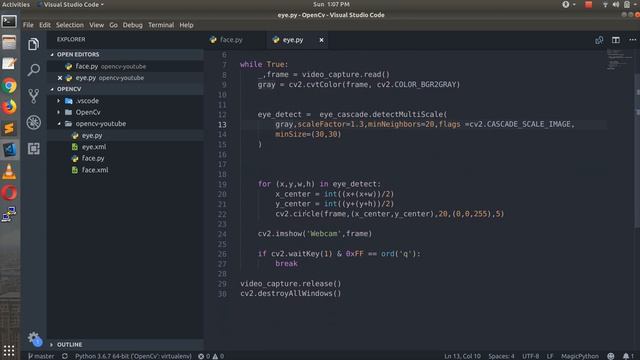Select Python 3.6.7 interpreter in status bar
640x360 pixels.
pos(133,356)
